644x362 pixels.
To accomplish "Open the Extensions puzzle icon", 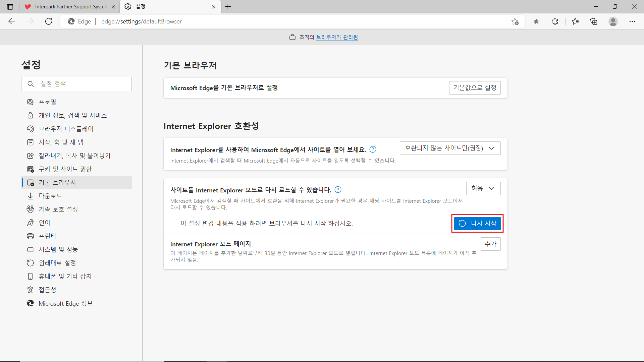I will click(x=555, y=21).
